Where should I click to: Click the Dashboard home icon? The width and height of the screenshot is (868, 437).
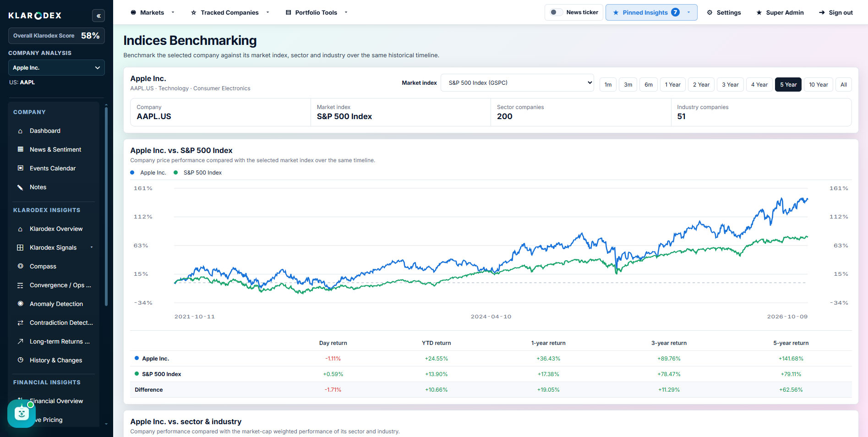click(x=20, y=131)
